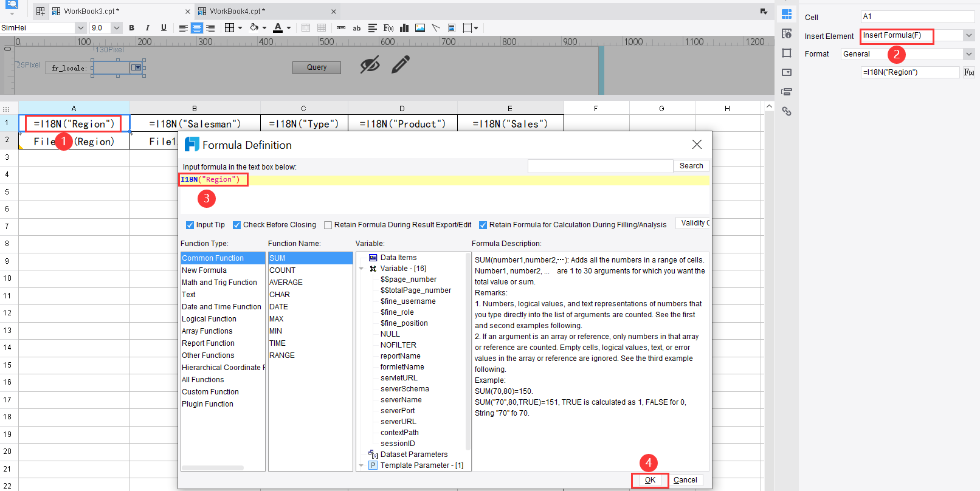Switch to the WorkBook4.cpt tab

(237, 11)
